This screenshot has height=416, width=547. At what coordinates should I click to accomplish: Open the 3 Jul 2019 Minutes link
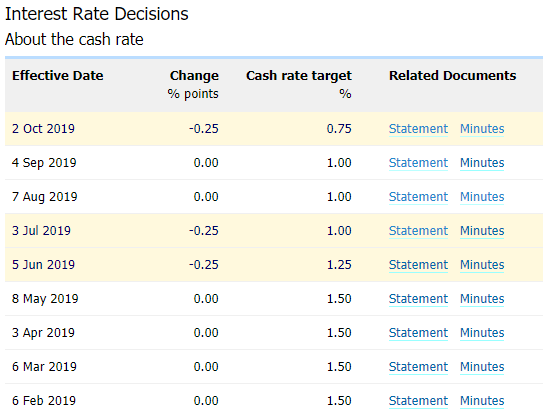[482, 231]
